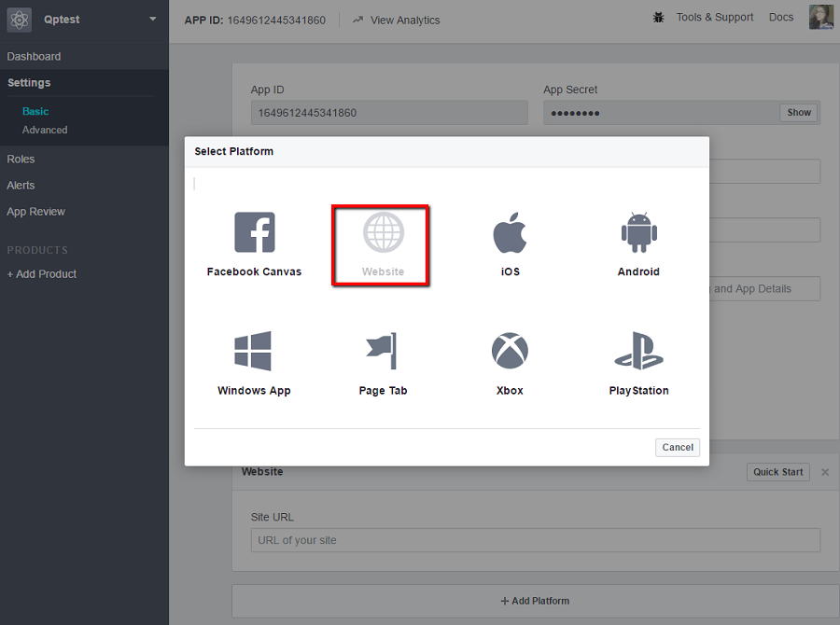Click the Qptest app atom icon

pyautogui.click(x=20, y=20)
